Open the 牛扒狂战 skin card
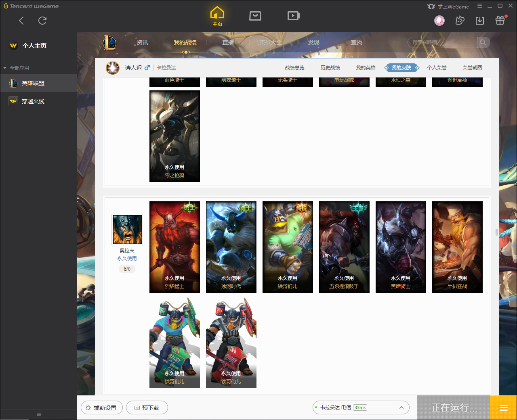The image size is (517, 420). tap(457, 247)
